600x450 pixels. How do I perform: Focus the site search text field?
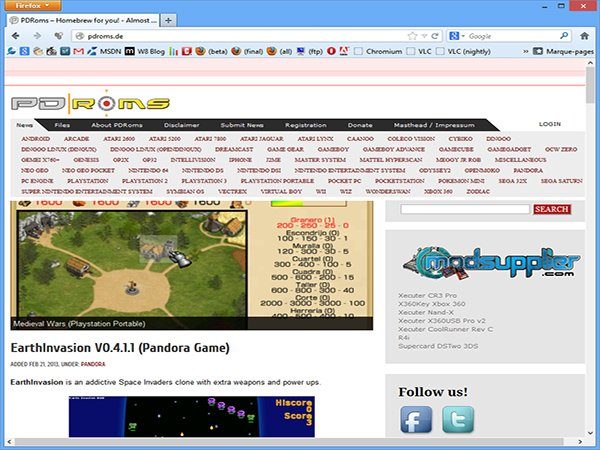pos(465,209)
